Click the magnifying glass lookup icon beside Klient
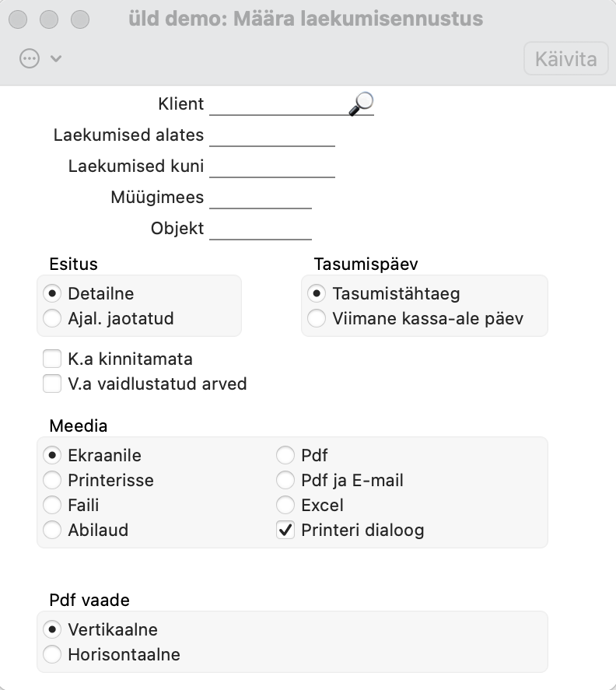Screen dimensions: 616x690 [362, 103]
